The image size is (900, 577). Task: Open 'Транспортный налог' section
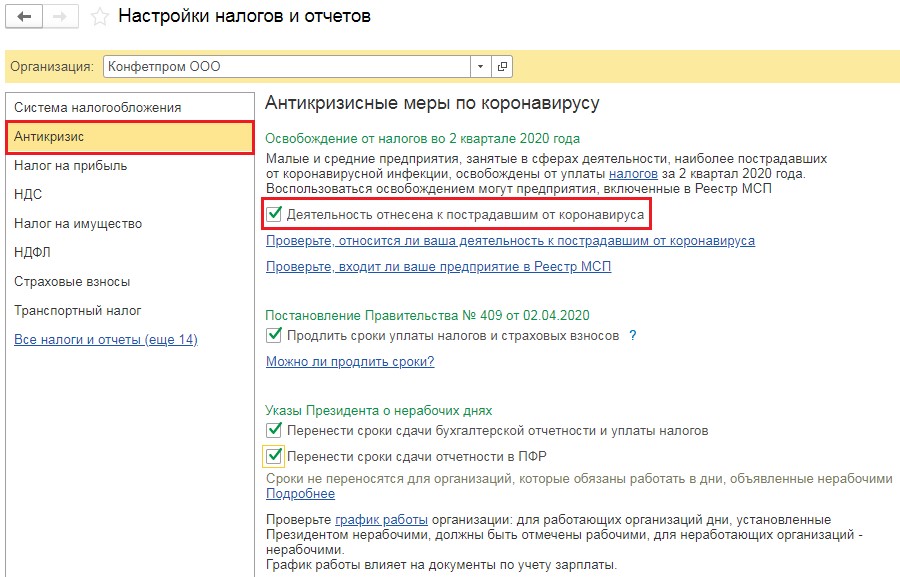pos(130,311)
